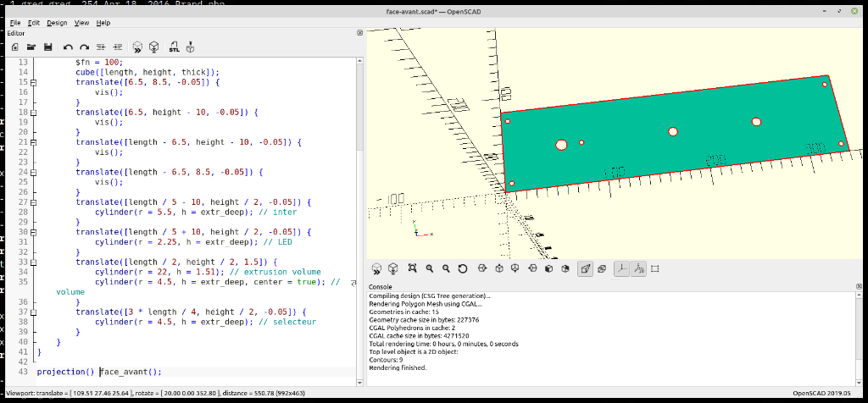The image size is (868, 403).
Task: Indent the selected code
Action: (117, 47)
